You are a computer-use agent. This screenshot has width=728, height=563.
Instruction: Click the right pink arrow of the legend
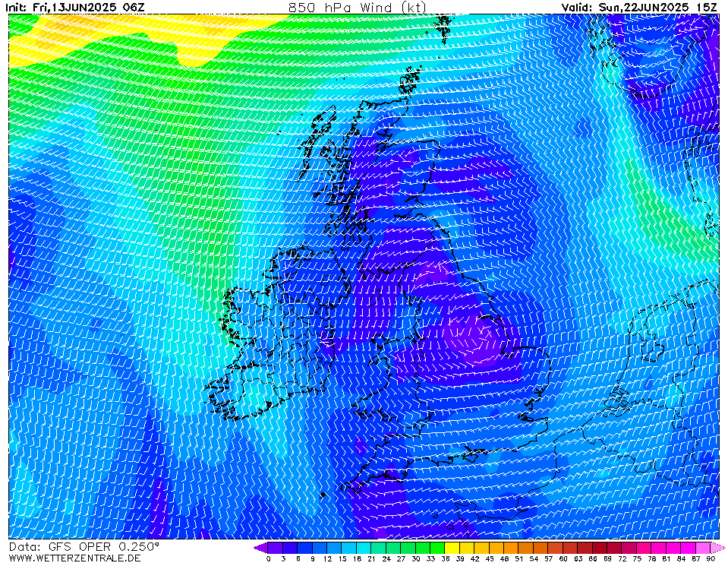point(718,548)
